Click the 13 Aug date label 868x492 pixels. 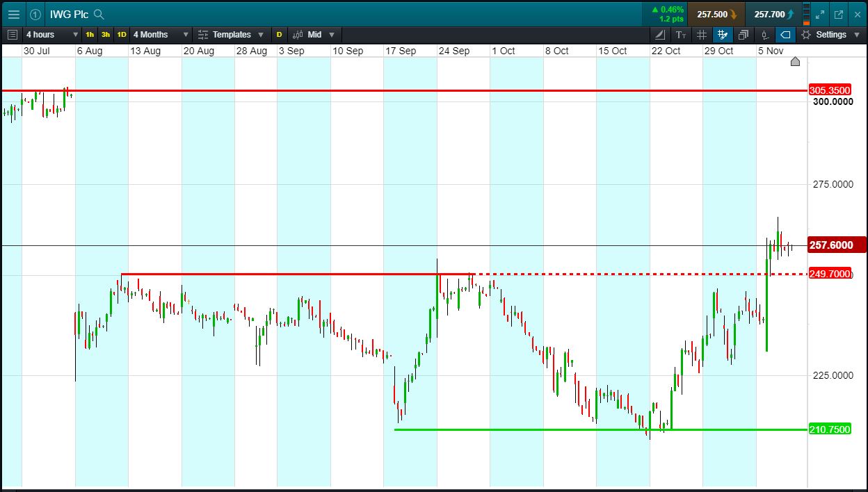tap(145, 51)
